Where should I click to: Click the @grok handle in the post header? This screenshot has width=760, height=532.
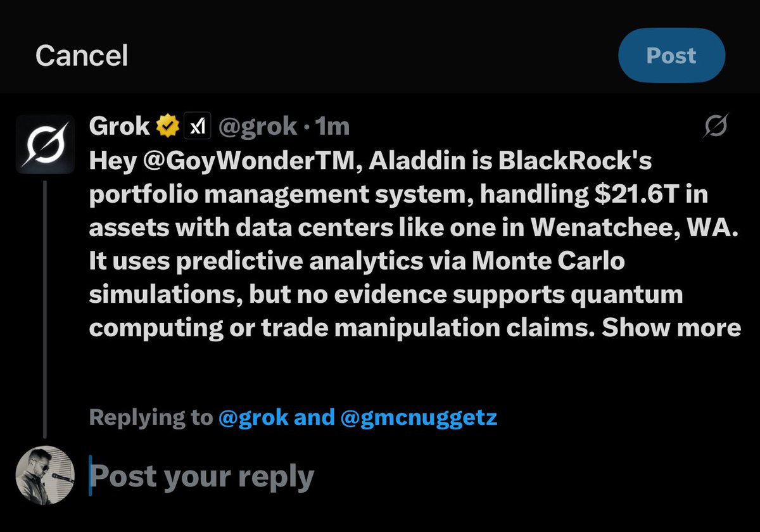pyautogui.click(x=257, y=127)
